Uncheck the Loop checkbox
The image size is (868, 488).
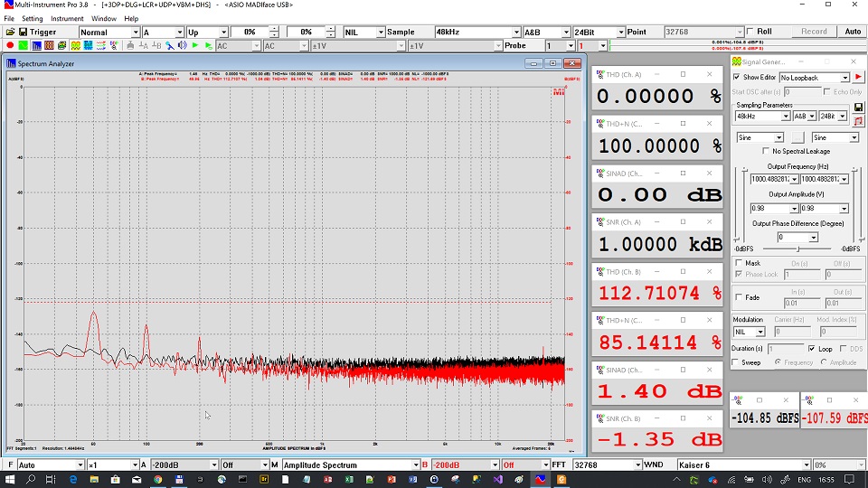pos(813,349)
